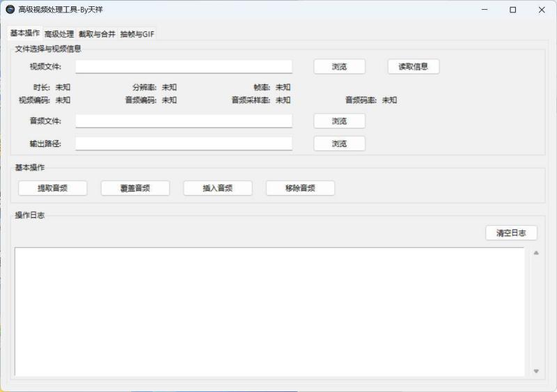The width and height of the screenshot is (557, 392).
Task: Click the 提取音频 button
Action: [53, 189]
